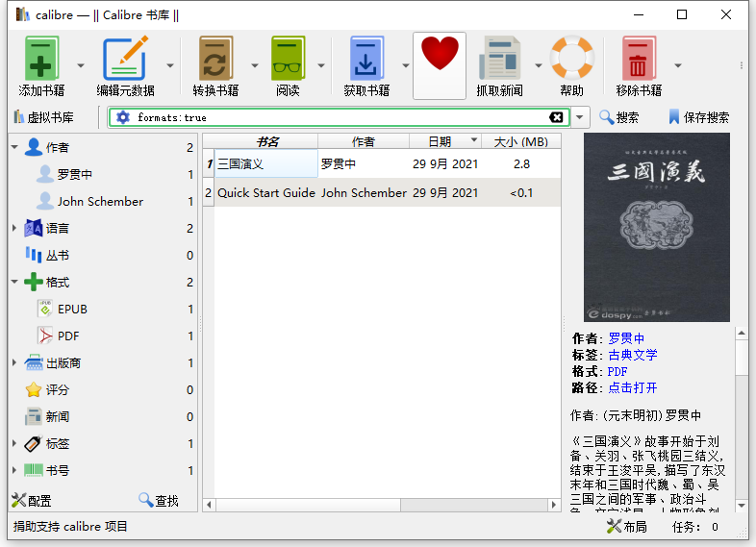
Task: Sort by Title (书名) column header
Action: pyautogui.click(x=266, y=141)
